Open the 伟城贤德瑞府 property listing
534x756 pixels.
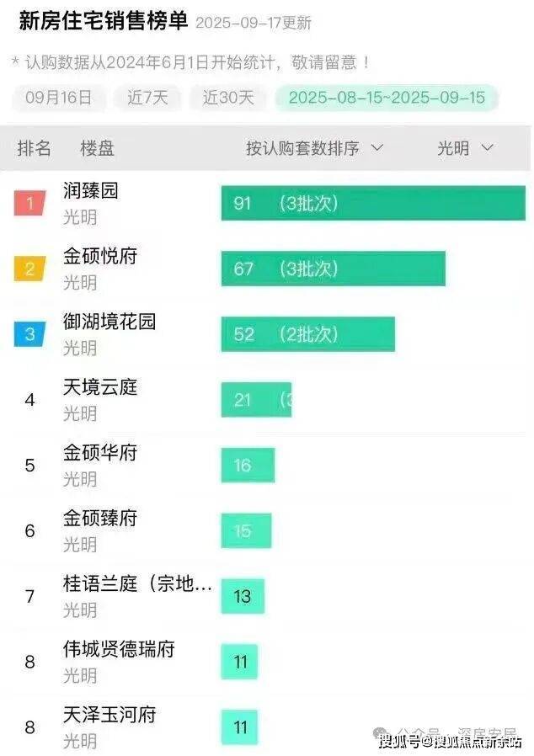point(119,649)
